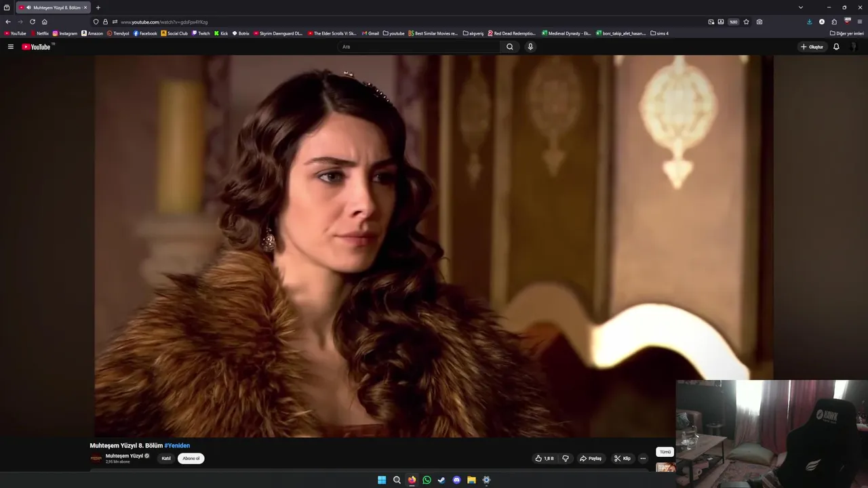Click the Katıl join button
Screen dimensions: 868x488
coord(166,458)
